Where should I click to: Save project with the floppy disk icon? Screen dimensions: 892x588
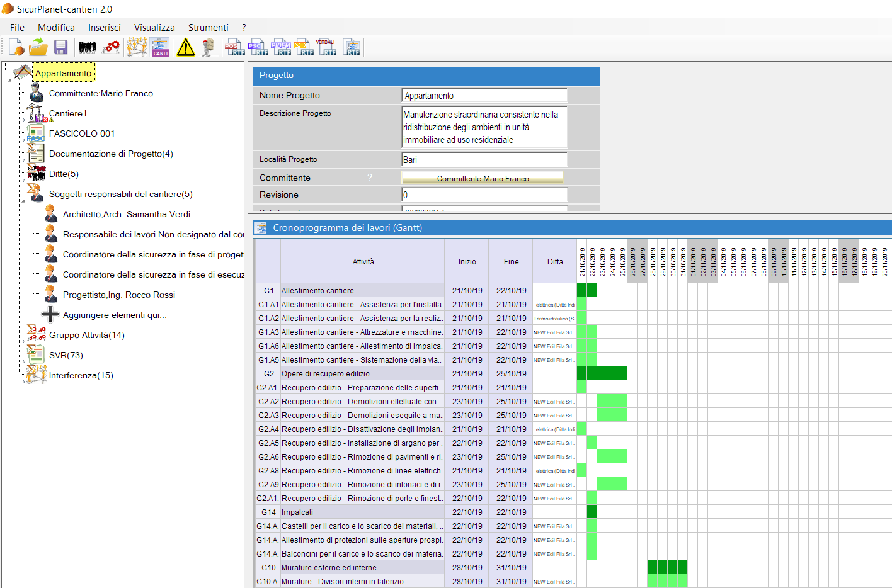(60, 47)
